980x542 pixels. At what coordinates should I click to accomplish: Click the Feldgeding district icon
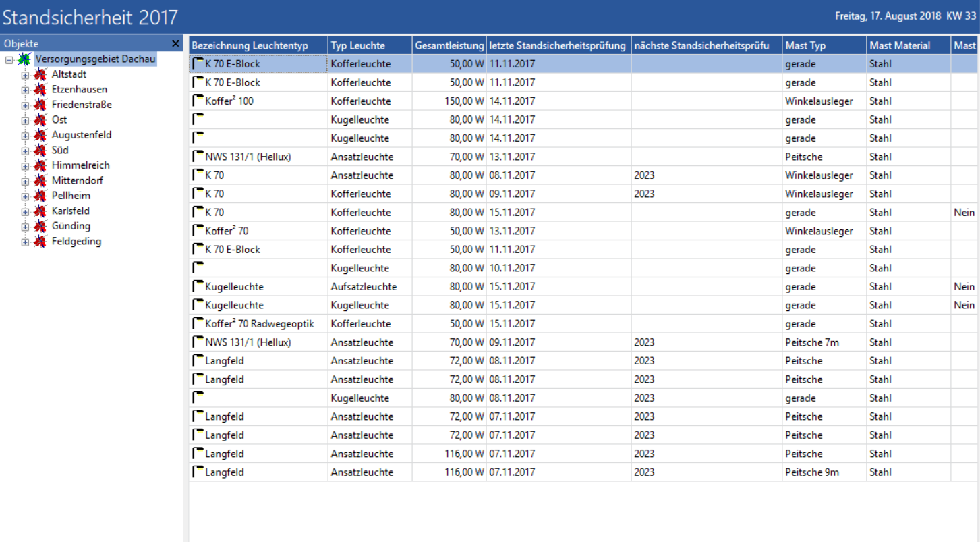40,242
